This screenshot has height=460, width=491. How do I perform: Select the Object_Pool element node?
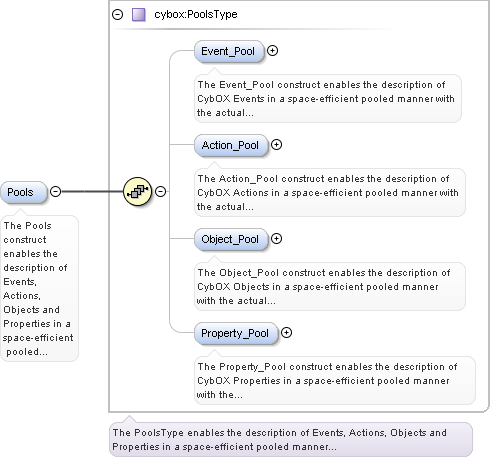(231, 239)
